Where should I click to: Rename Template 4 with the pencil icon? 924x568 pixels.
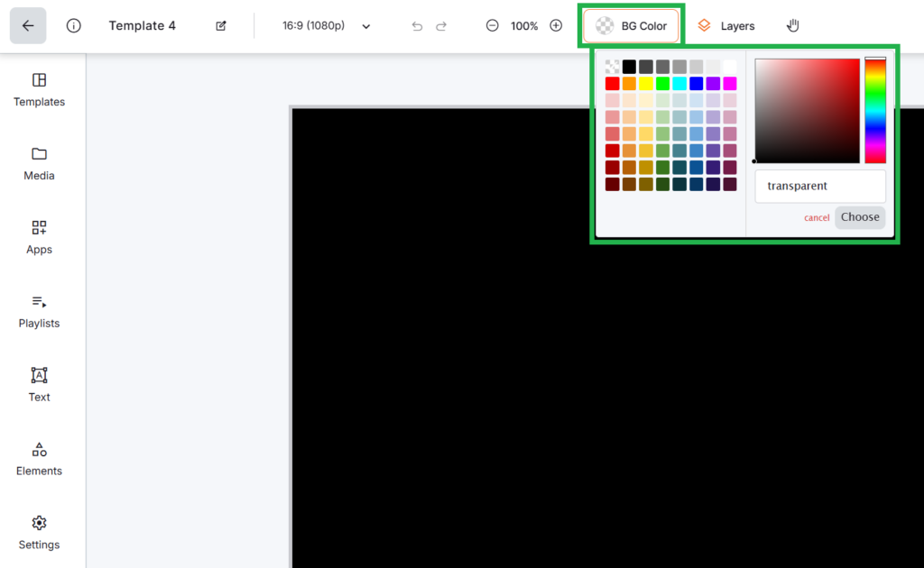click(220, 25)
